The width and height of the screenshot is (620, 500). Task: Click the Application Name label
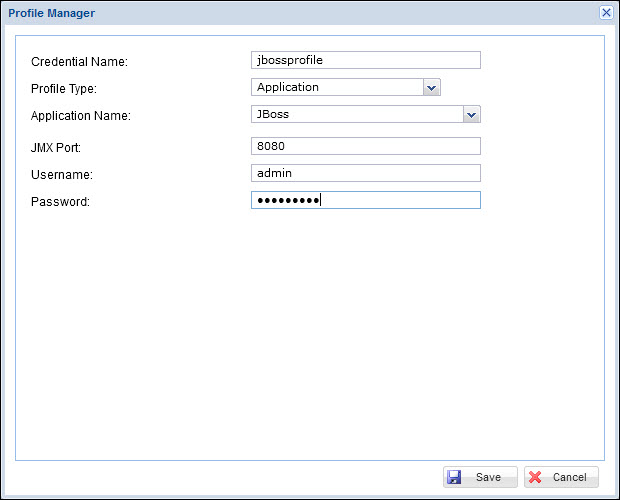[81, 116]
